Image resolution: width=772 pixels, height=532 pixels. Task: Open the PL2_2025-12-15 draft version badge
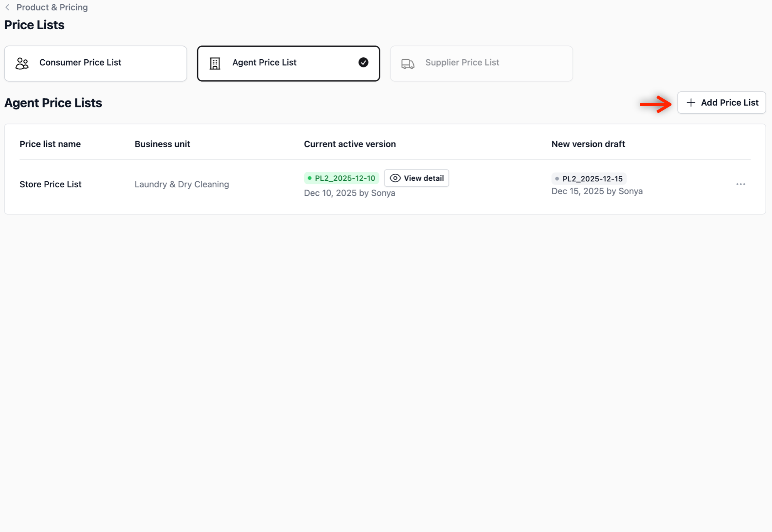(x=589, y=179)
